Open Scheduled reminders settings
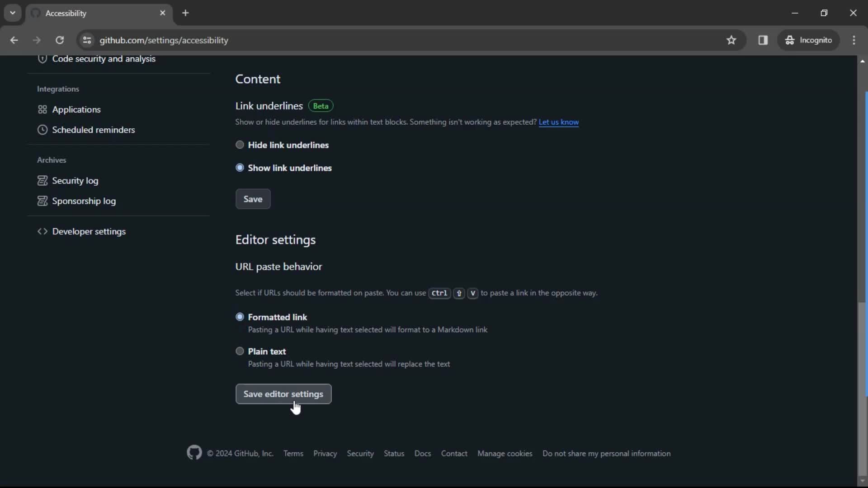Screen dimensions: 868x488 [93, 129]
